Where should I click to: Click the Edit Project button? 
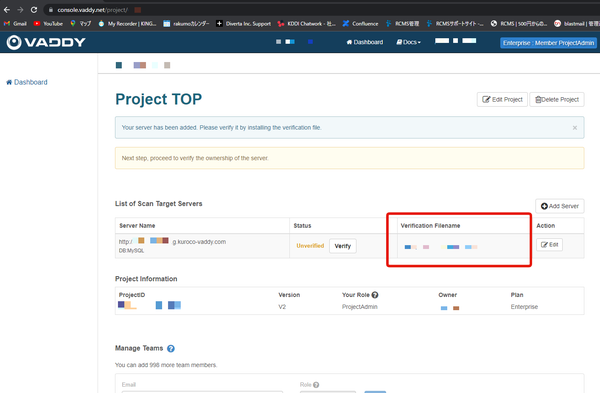502,99
